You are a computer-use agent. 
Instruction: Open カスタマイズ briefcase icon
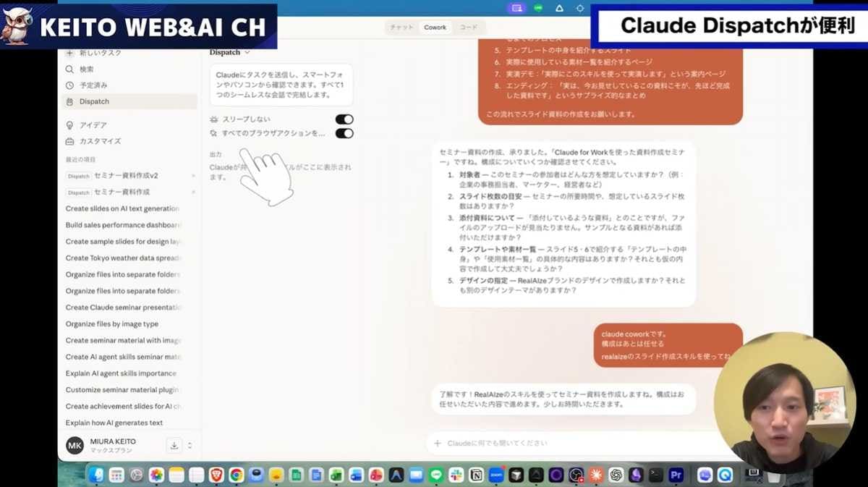pyautogui.click(x=70, y=141)
